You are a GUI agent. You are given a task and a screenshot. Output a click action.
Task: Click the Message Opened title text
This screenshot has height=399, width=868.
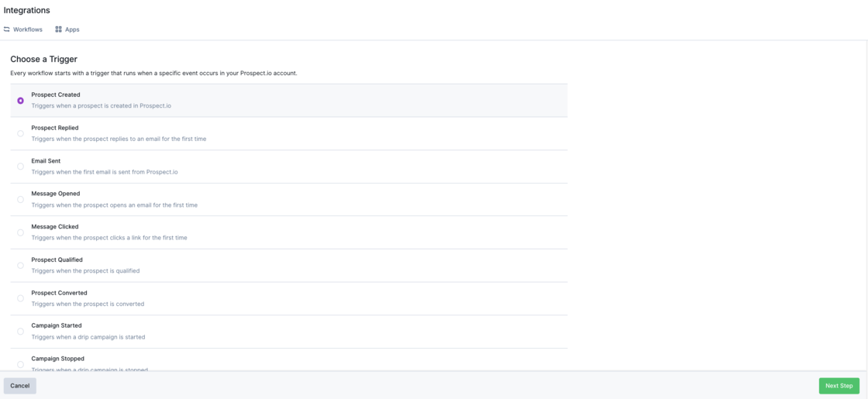(x=55, y=194)
